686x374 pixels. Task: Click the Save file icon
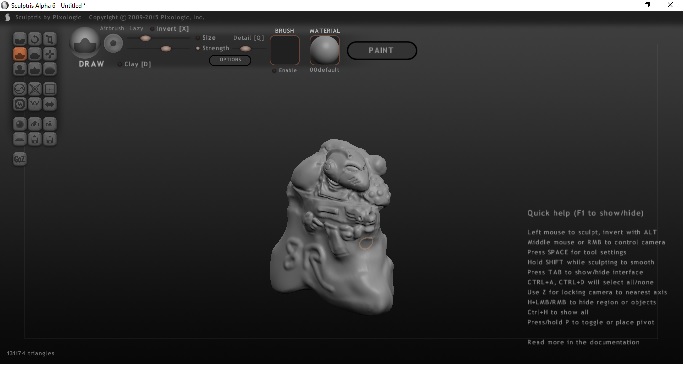50,139
